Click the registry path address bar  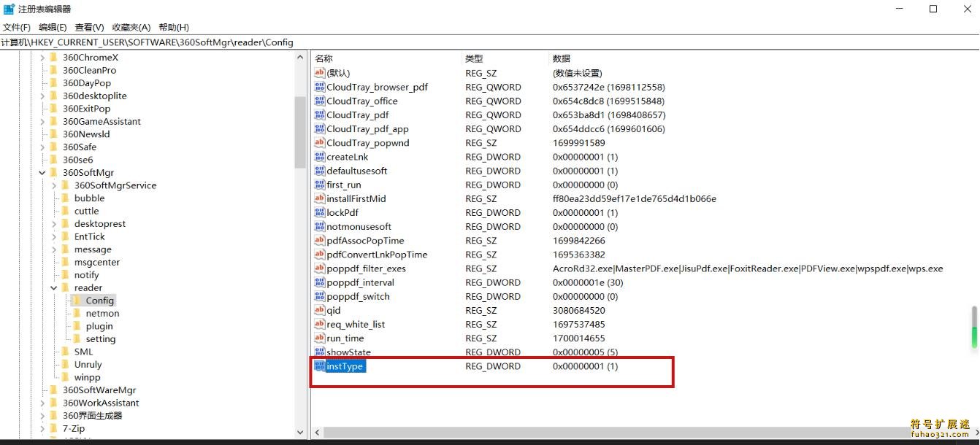[x=489, y=42]
